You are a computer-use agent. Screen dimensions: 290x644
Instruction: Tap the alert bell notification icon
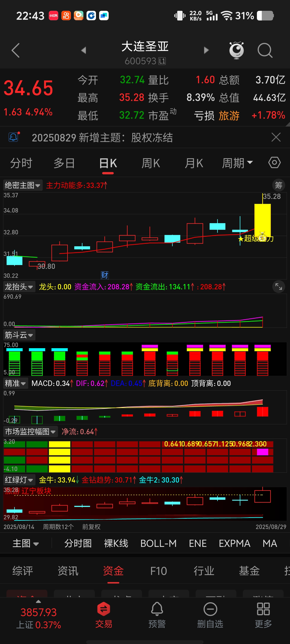click(14, 137)
